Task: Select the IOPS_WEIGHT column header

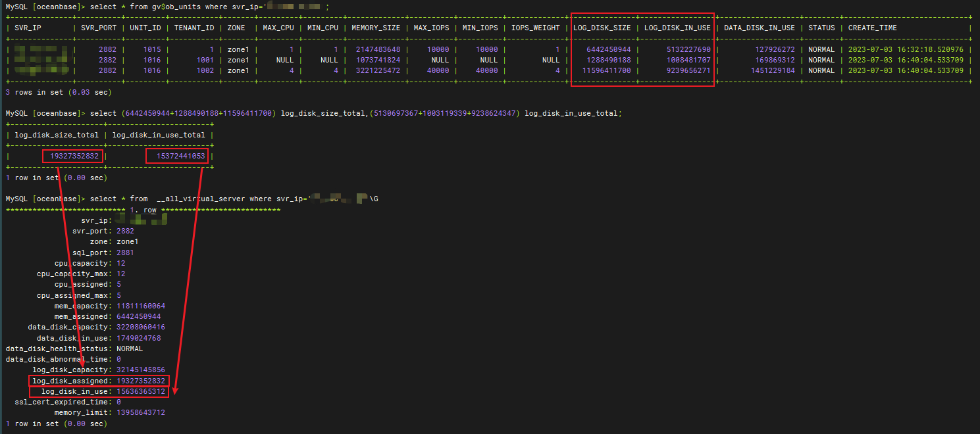Action: pyautogui.click(x=537, y=28)
